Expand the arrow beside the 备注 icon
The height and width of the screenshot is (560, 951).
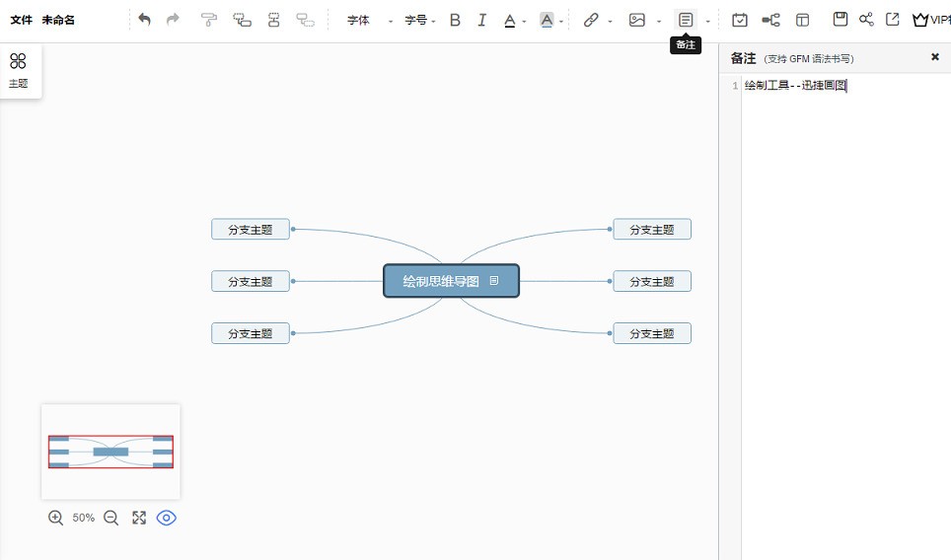[707, 22]
